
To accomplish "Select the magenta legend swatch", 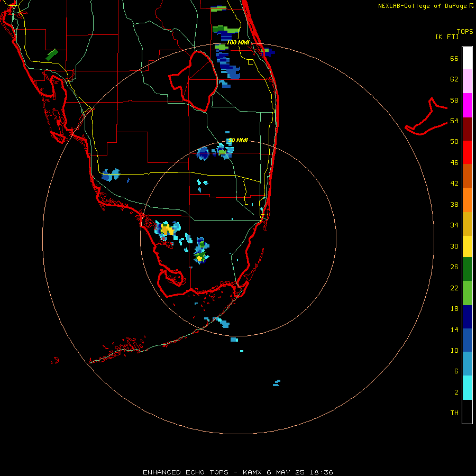I will coord(467,105).
